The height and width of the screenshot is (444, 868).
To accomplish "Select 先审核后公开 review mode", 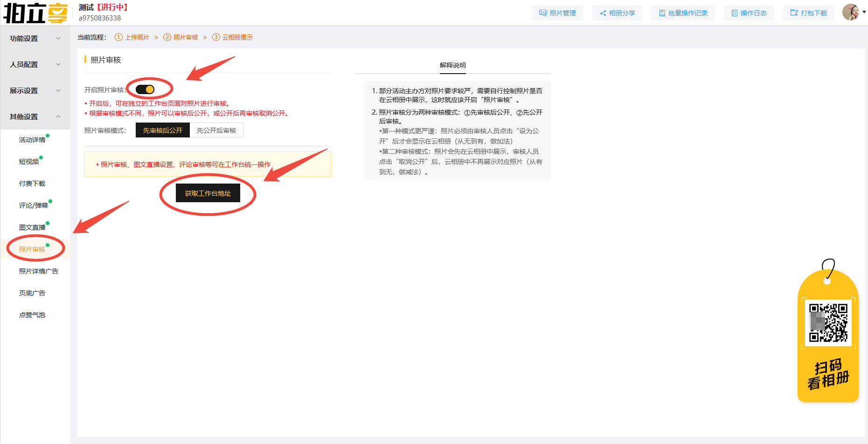I will (162, 130).
